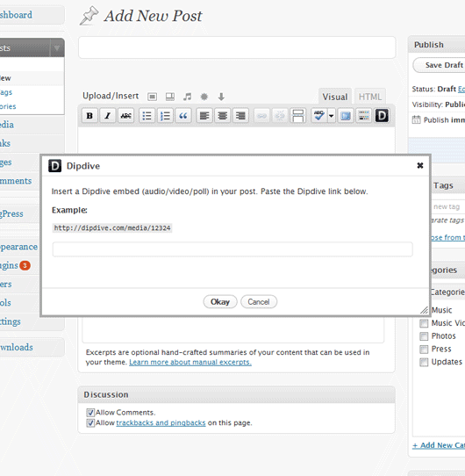Align text center

click(x=223, y=116)
